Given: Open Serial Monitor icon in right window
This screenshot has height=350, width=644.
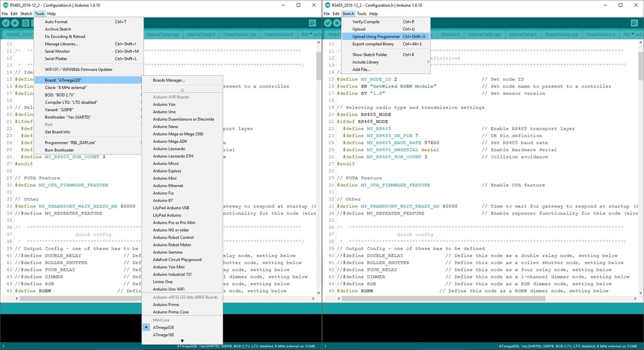Looking at the screenshot, I should (634, 23).
